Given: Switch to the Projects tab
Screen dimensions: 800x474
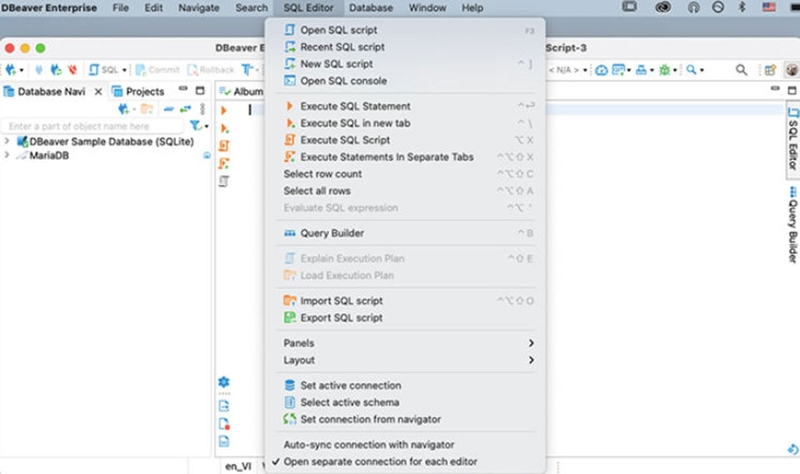Looking at the screenshot, I should click(138, 91).
